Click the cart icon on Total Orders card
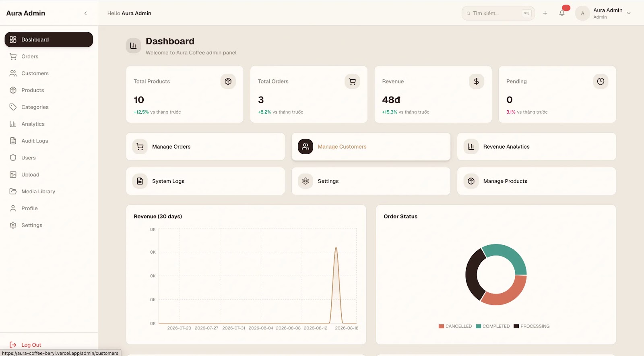 pyautogui.click(x=352, y=81)
